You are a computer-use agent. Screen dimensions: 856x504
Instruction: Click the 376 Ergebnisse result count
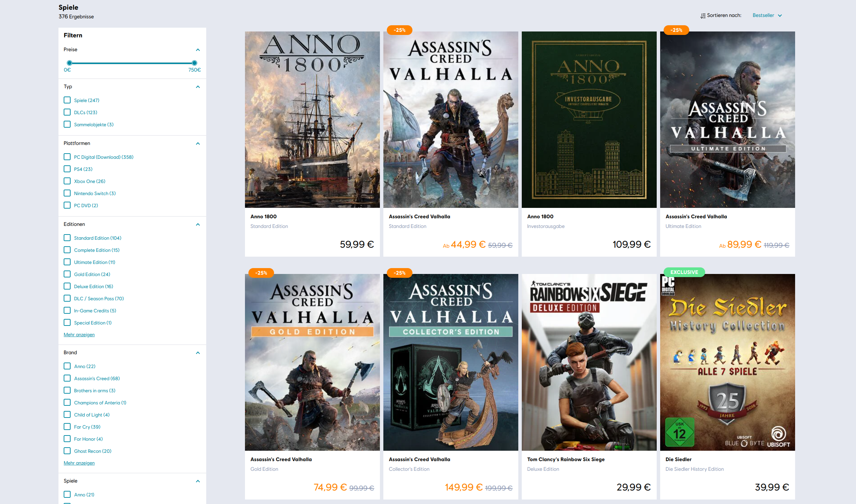pos(76,17)
